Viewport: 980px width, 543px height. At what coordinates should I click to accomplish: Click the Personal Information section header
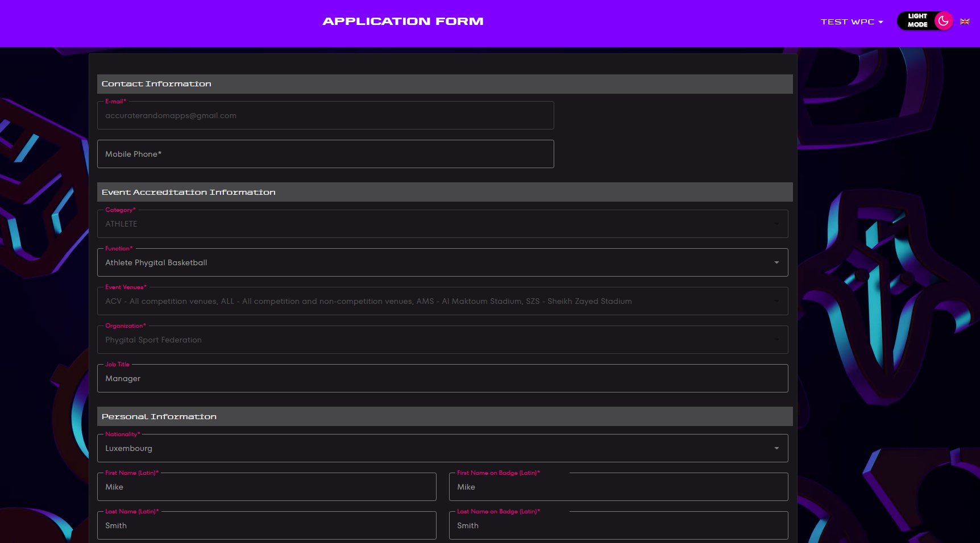[x=445, y=416]
